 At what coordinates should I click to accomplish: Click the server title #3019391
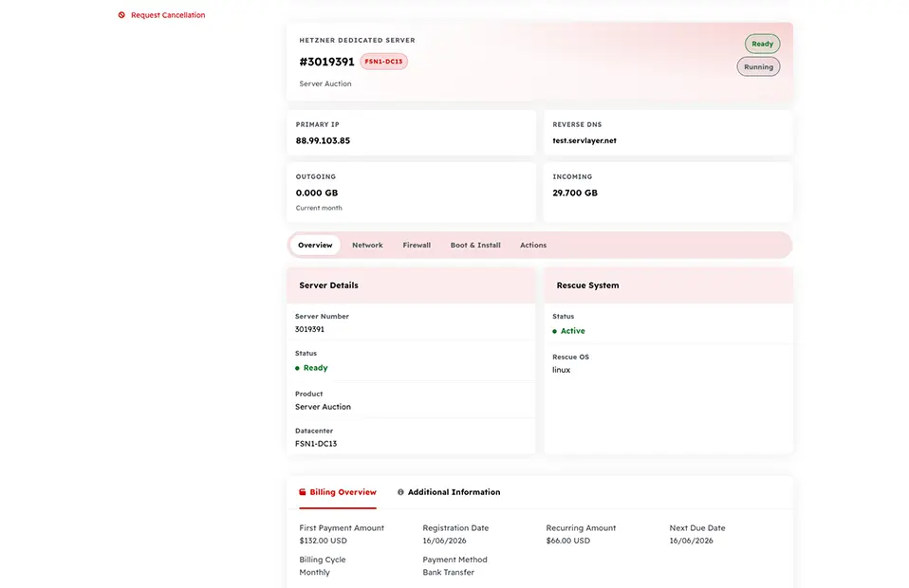point(327,62)
